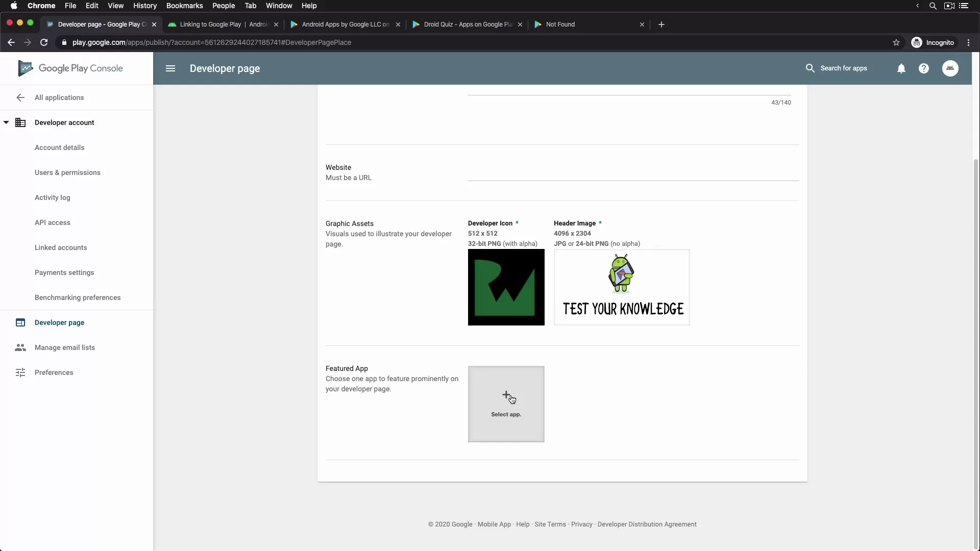Click the browser forward arrow
Viewport: 980px width, 551px height.
click(28, 42)
